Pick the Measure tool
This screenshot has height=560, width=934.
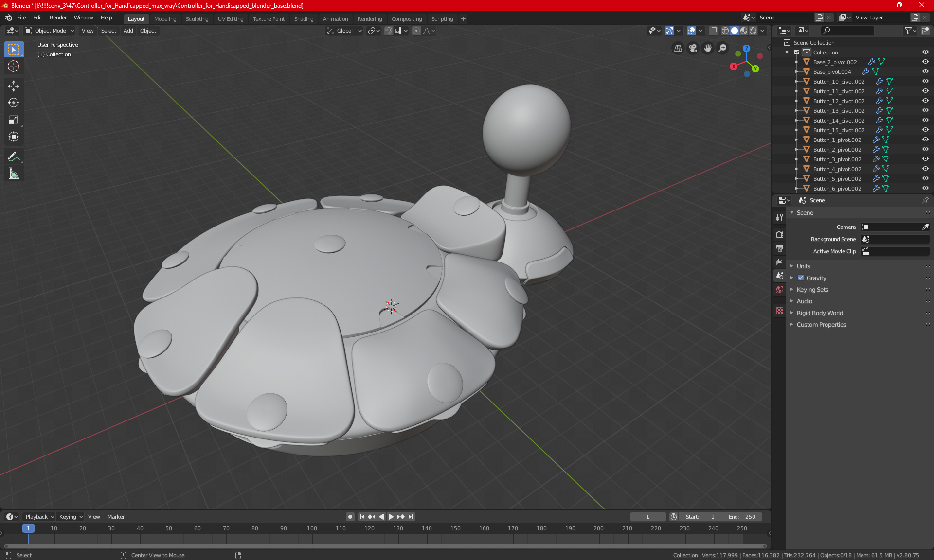pyautogui.click(x=14, y=174)
